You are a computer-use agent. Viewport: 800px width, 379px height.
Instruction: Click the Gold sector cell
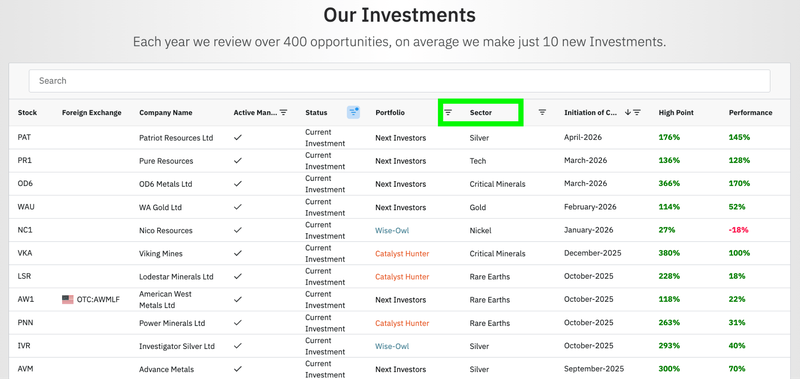478,208
